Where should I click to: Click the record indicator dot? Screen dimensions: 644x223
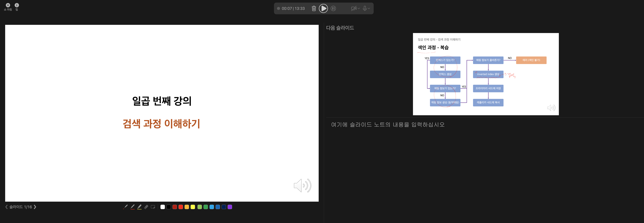pyautogui.click(x=278, y=9)
